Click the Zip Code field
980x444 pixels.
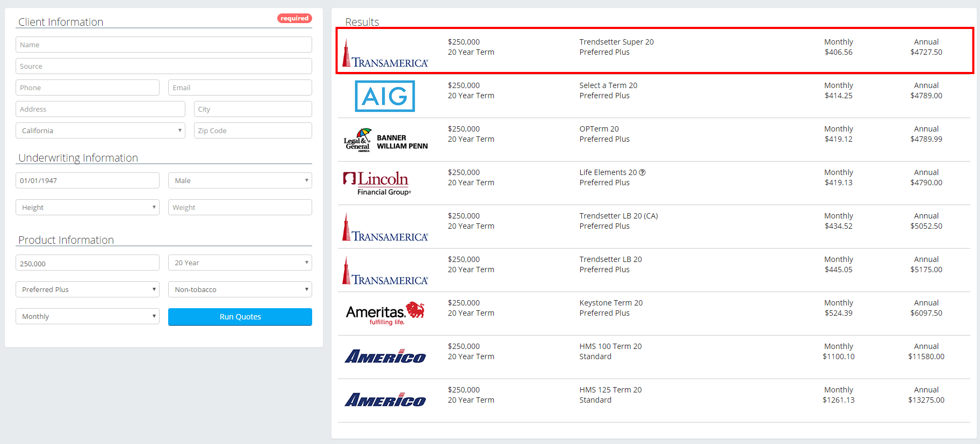(253, 130)
